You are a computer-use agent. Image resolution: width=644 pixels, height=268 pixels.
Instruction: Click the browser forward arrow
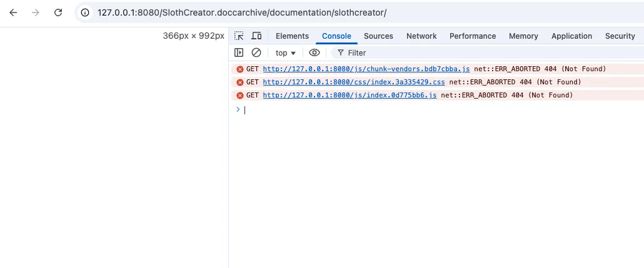click(x=36, y=12)
